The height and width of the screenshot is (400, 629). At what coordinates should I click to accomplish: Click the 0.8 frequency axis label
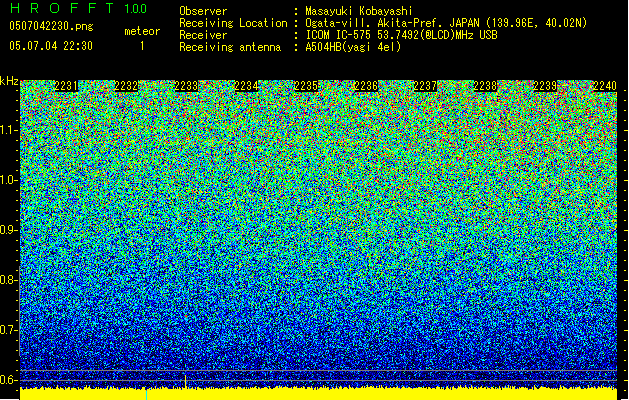pyautogui.click(x=9, y=280)
